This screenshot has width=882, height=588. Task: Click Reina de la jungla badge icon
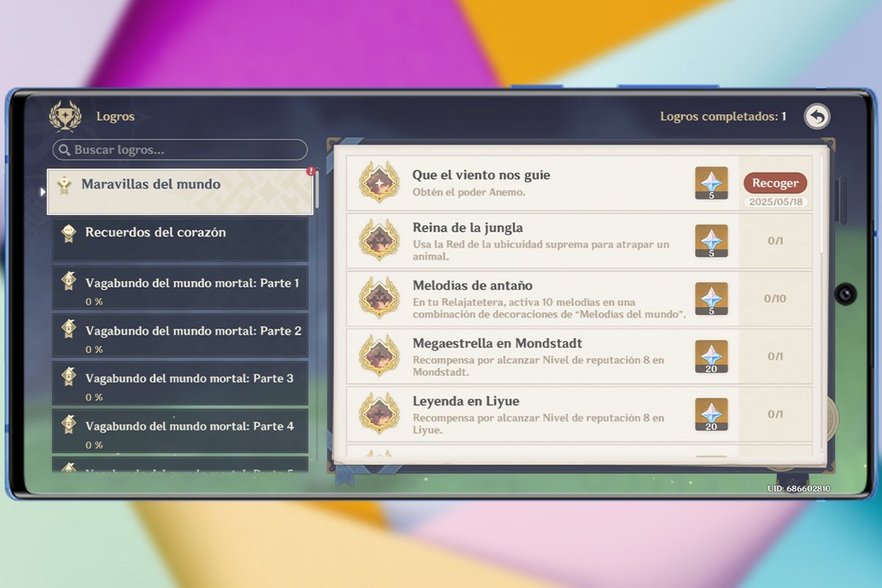pyautogui.click(x=379, y=240)
